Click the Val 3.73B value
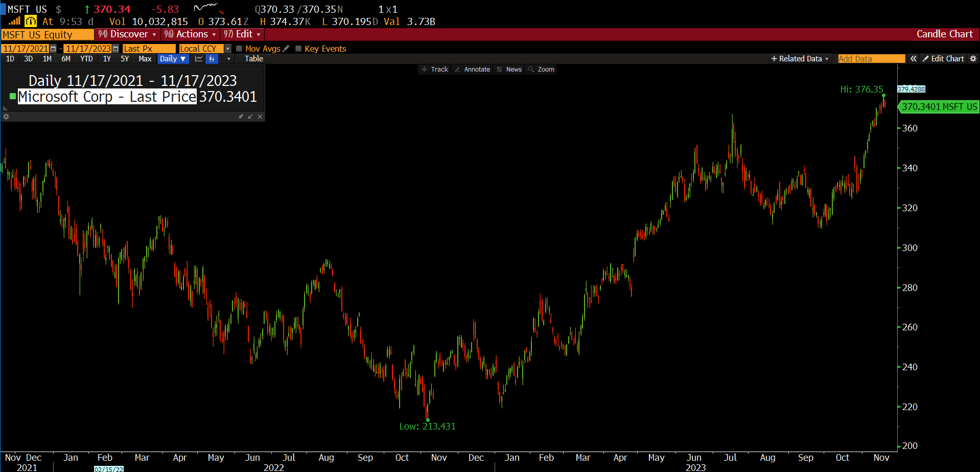Screen dimensions: 980x472 click(x=409, y=21)
